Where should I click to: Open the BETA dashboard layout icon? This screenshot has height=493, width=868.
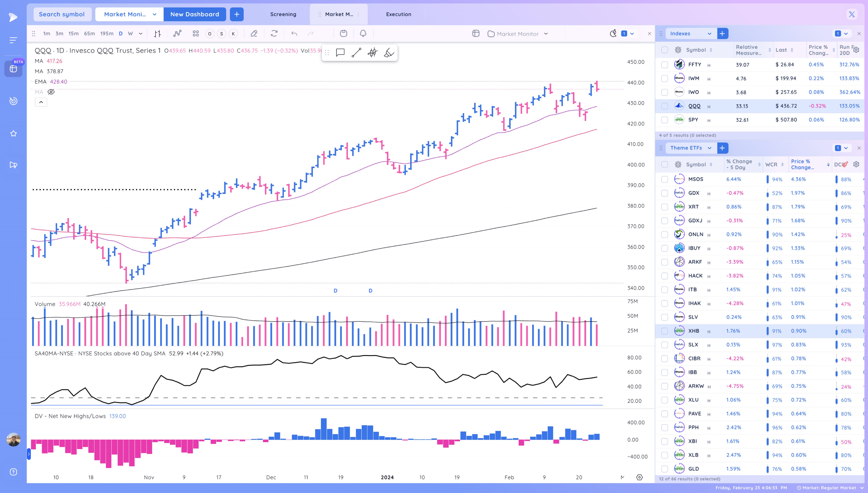[13, 69]
